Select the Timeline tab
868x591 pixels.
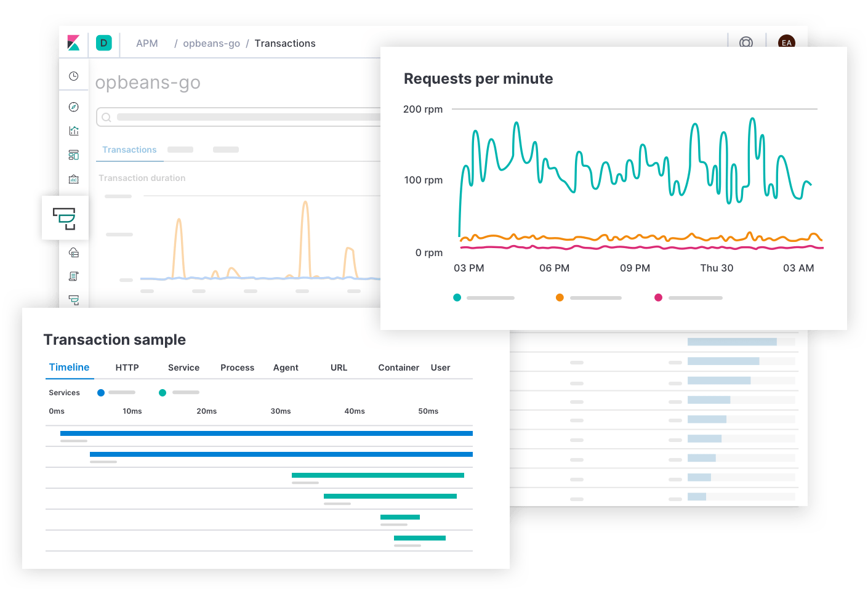(x=69, y=368)
